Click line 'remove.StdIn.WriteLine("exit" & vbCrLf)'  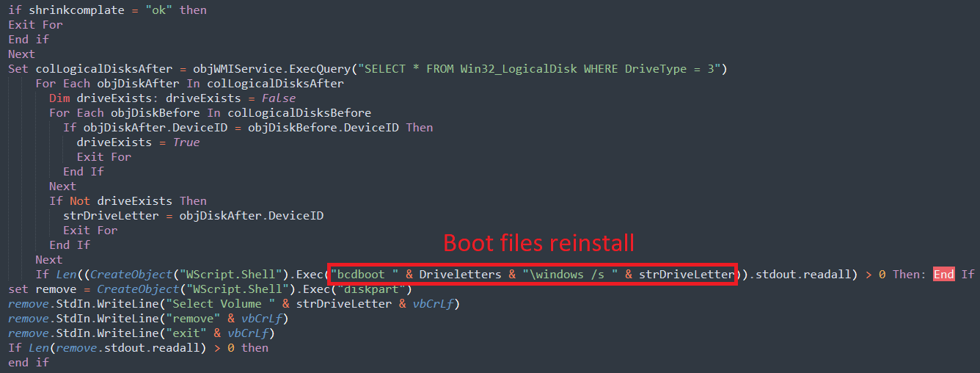pos(142,333)
